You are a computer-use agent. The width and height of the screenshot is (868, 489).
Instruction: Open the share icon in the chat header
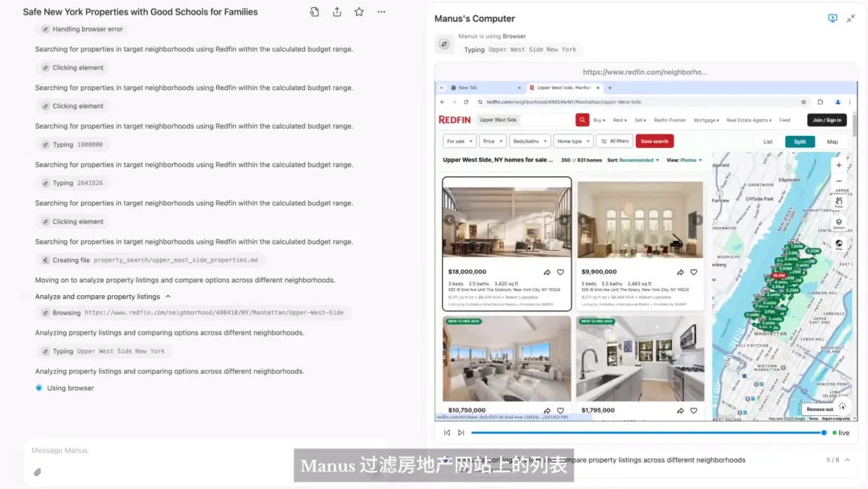336,11
